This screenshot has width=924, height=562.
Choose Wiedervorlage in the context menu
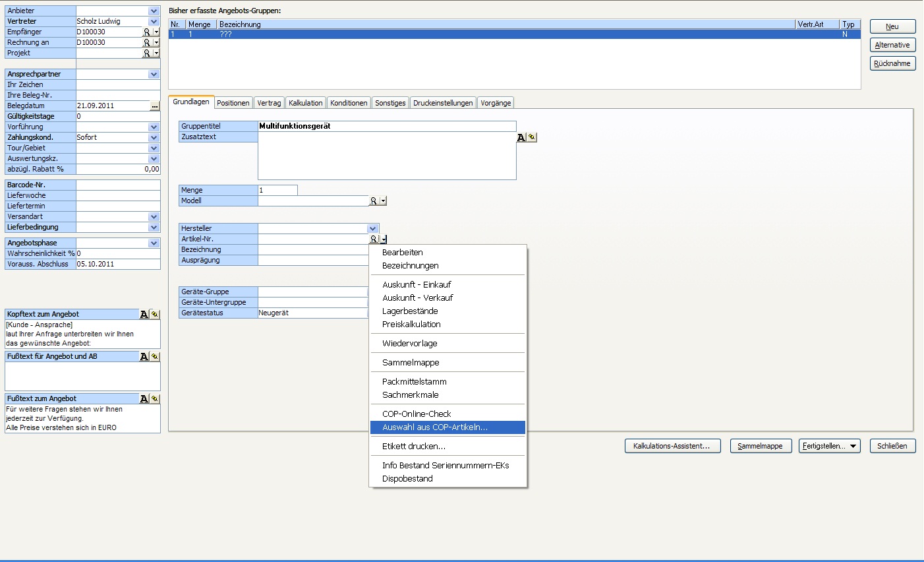448,344
